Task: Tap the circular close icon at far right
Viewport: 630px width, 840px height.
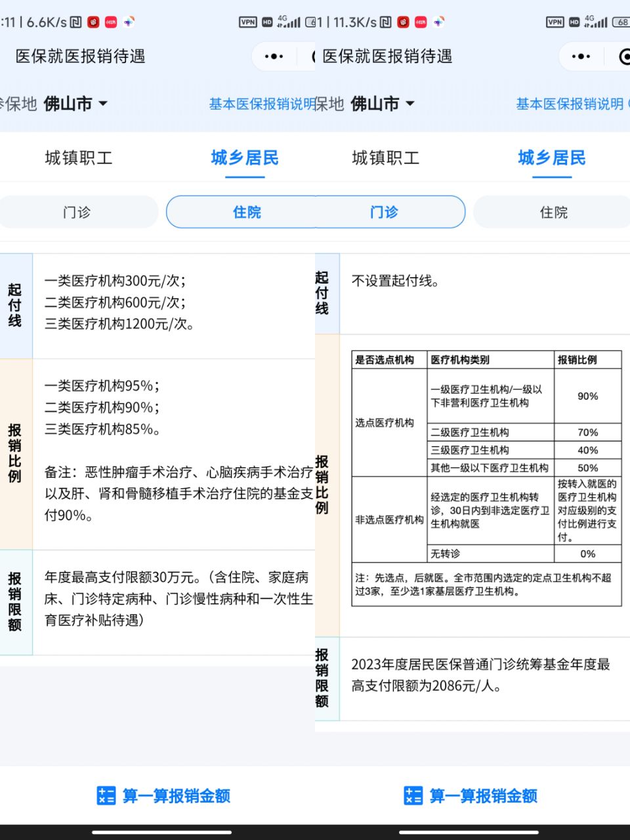Action: [623, 57]
